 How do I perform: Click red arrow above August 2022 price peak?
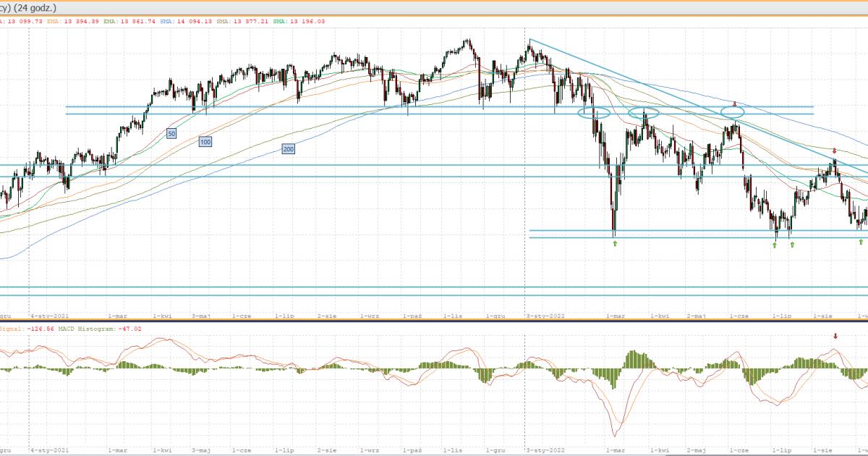click(835, 151)
